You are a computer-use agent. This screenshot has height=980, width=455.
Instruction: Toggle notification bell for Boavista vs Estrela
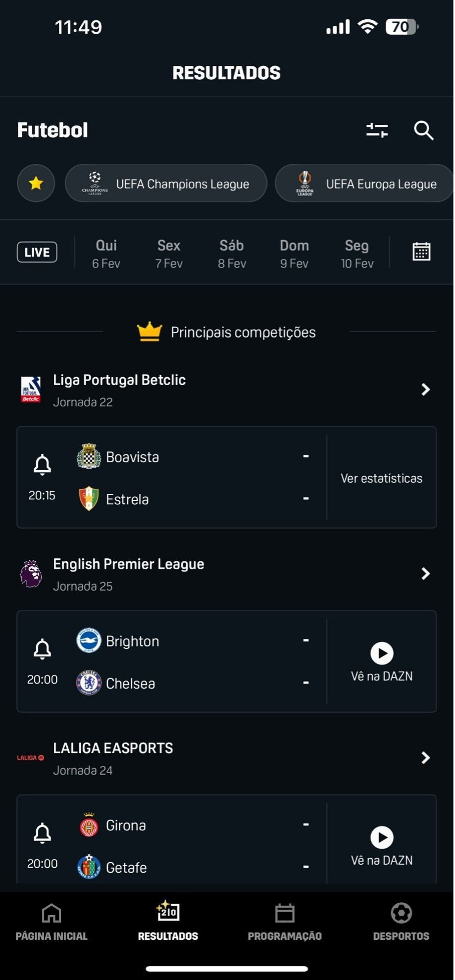pyautogui.click(x=42, y=465)
